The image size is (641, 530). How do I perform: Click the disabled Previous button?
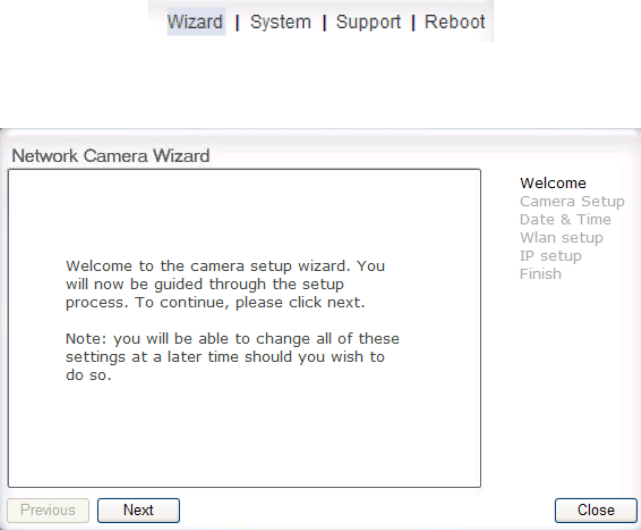[48, 510]
